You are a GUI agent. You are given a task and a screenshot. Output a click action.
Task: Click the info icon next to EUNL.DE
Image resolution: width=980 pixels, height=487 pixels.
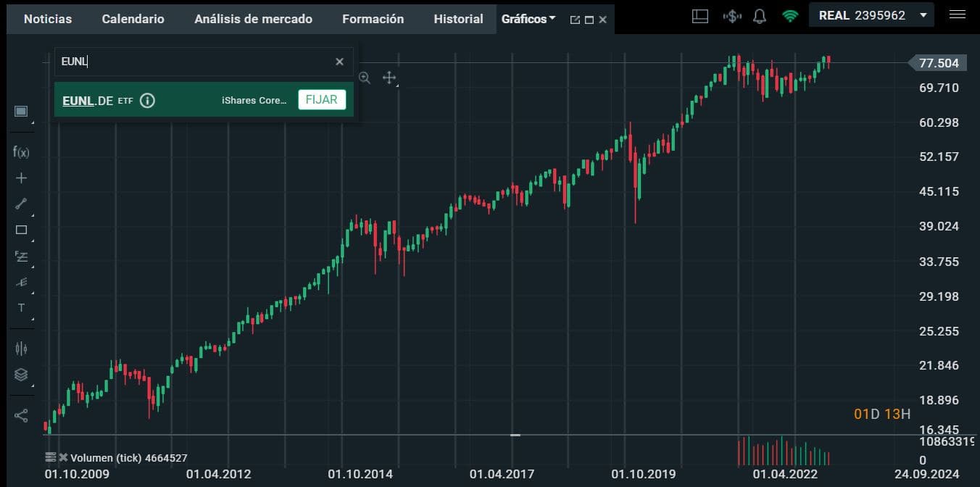coord(147,101)
